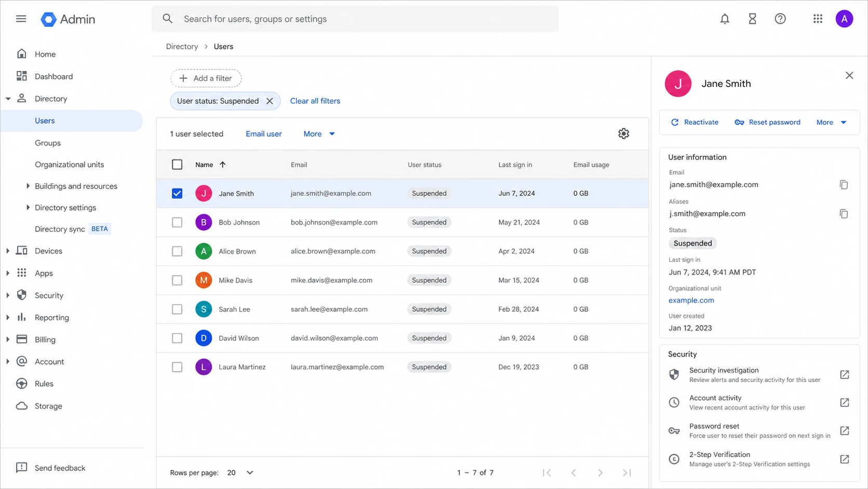Collapse the Directory section arrow

(8, 99)
